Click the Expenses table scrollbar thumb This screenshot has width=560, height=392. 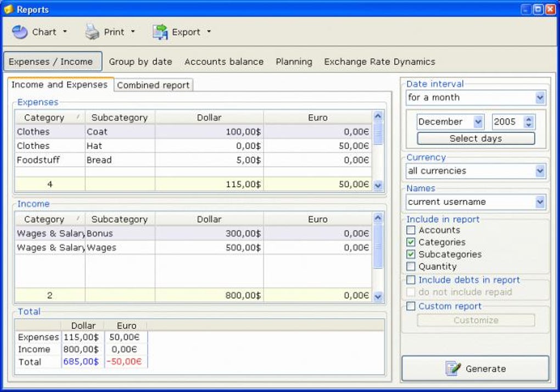[378, 133]
